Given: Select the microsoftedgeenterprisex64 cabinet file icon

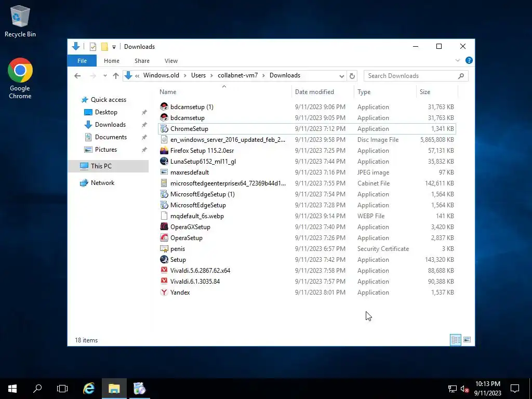Looking at the screenshot, I should click(x=164, y=183).
